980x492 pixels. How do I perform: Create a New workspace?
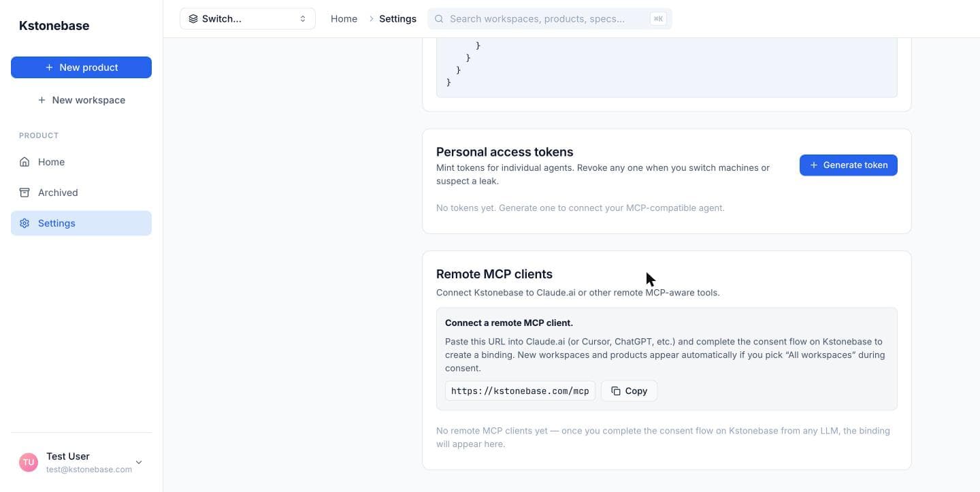81,100
